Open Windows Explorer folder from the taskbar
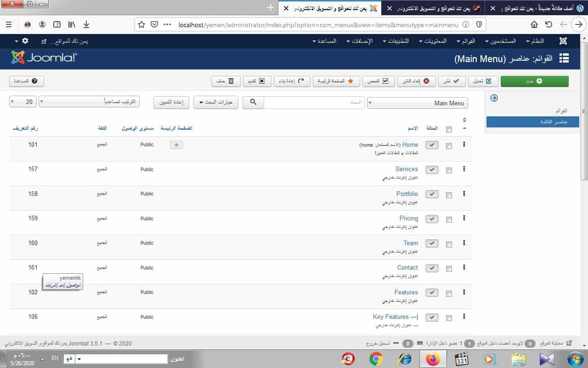The height and width of the screenshot is (368, 588). tap(518, 359)
